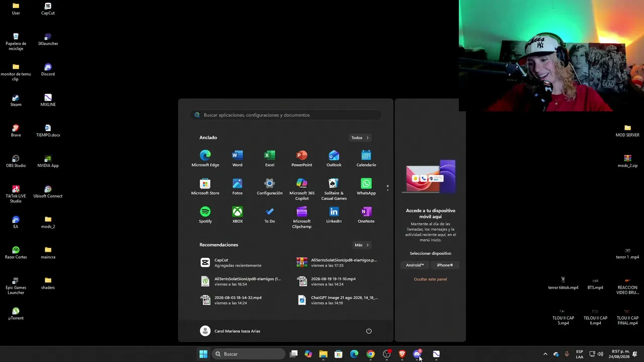Viewport: 644px width, 362px height.
Task: Open Outlook from the Start menu
Action: click(x=334, y=158)
